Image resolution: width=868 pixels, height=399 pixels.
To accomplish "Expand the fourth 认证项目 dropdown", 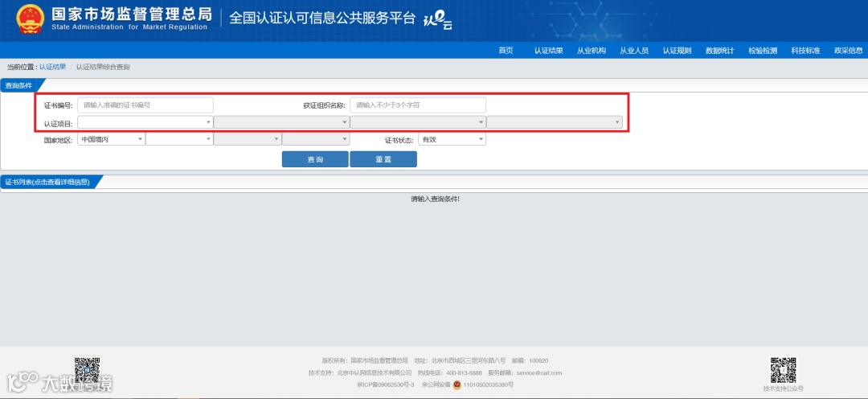I will (x=555, y=122).
